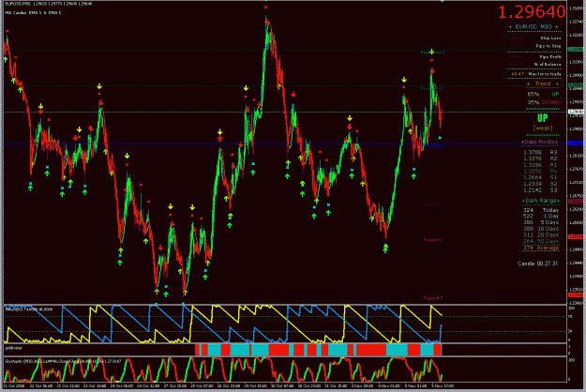The width and height of the screenshot is (586, 392).
Task: Click the 25% DOWN trend reading
Action: coord(543,102)
